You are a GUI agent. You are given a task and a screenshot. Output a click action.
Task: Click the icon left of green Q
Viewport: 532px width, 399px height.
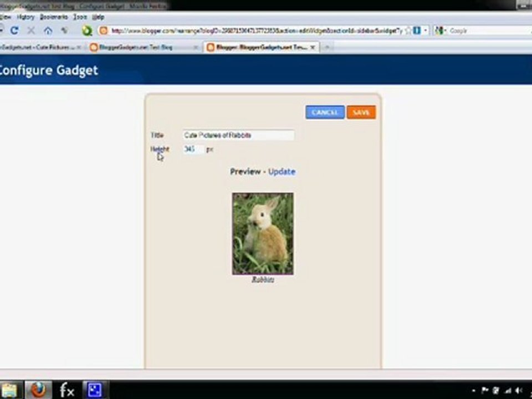tap(64, 31)
